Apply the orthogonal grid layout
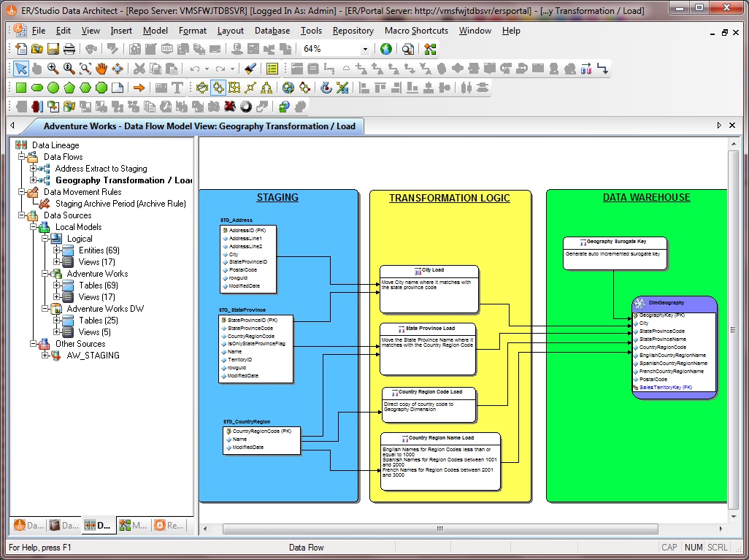749x560 pixels. [x=234, y=88]
